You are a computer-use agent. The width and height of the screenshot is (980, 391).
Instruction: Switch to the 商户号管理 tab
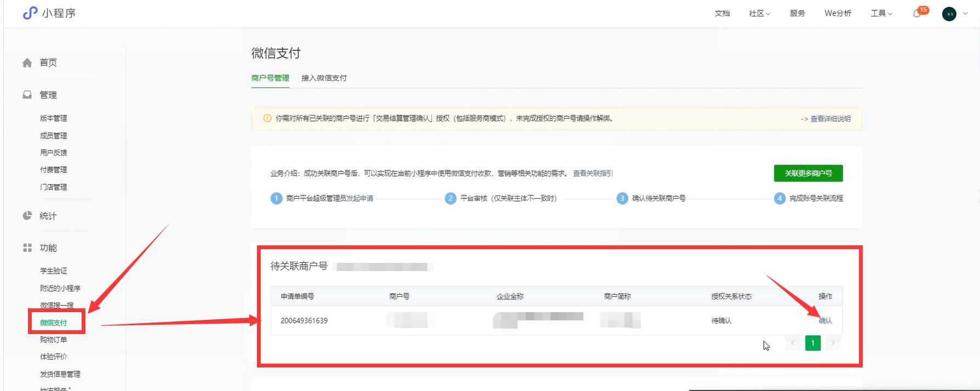pyautogui.click(x=270, y=78)
